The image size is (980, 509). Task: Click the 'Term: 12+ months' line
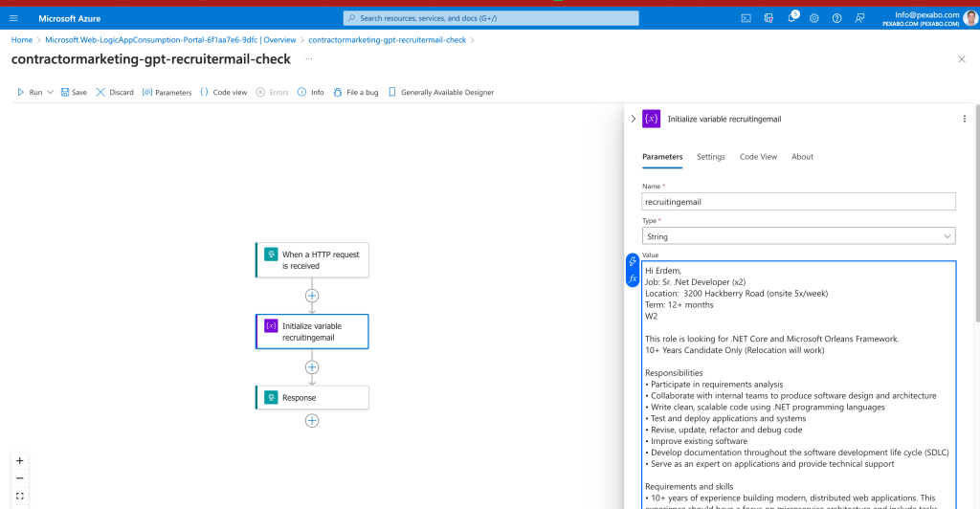679,305
